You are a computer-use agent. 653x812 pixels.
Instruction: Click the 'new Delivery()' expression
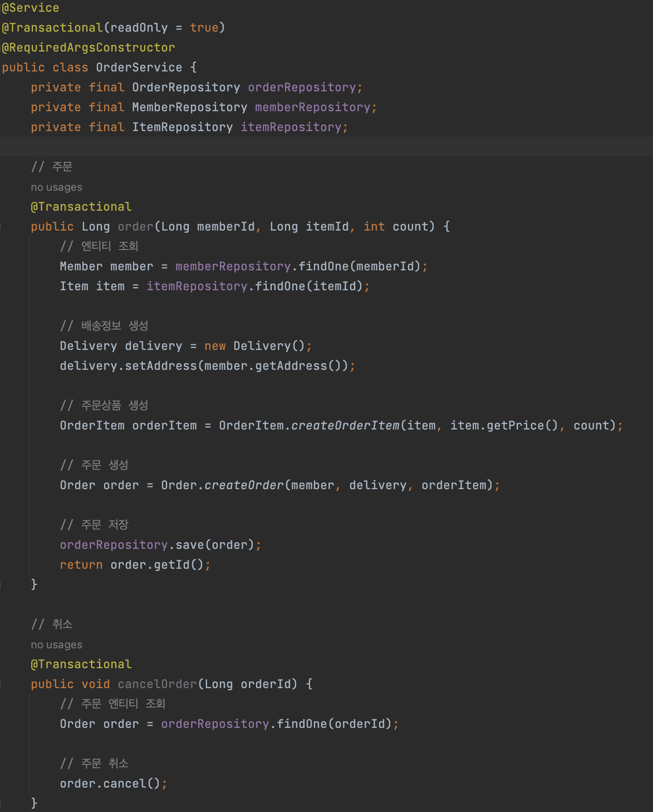[x=255, y=346]
